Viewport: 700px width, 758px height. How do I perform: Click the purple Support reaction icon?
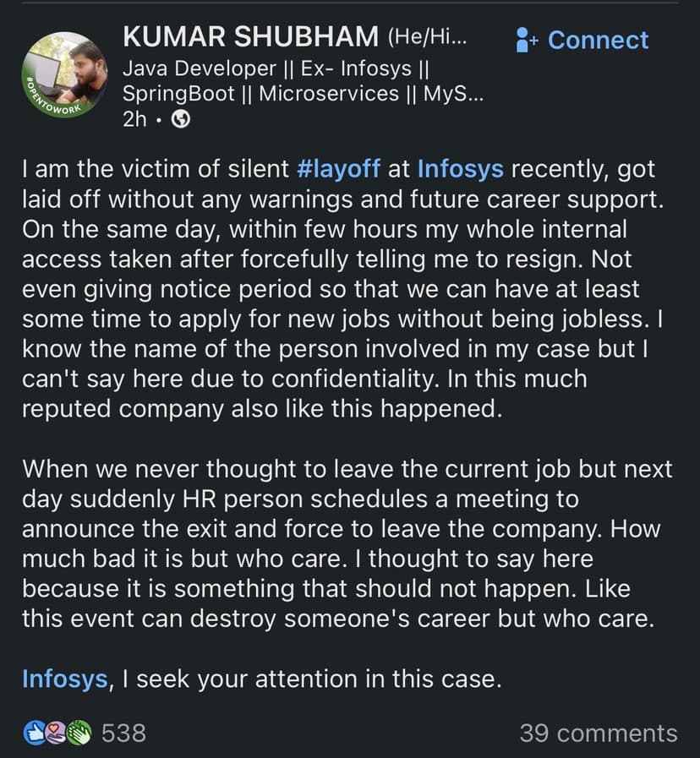point(55,732)
